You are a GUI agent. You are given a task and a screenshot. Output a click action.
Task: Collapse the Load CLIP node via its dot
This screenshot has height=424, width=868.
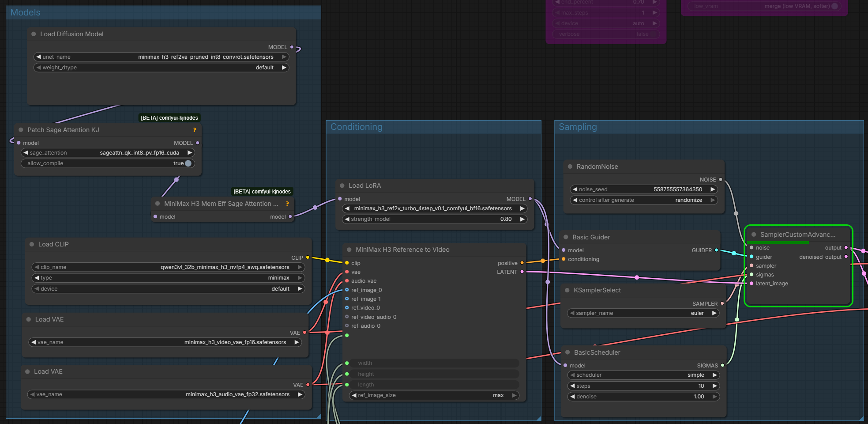(x=32, y=244)
